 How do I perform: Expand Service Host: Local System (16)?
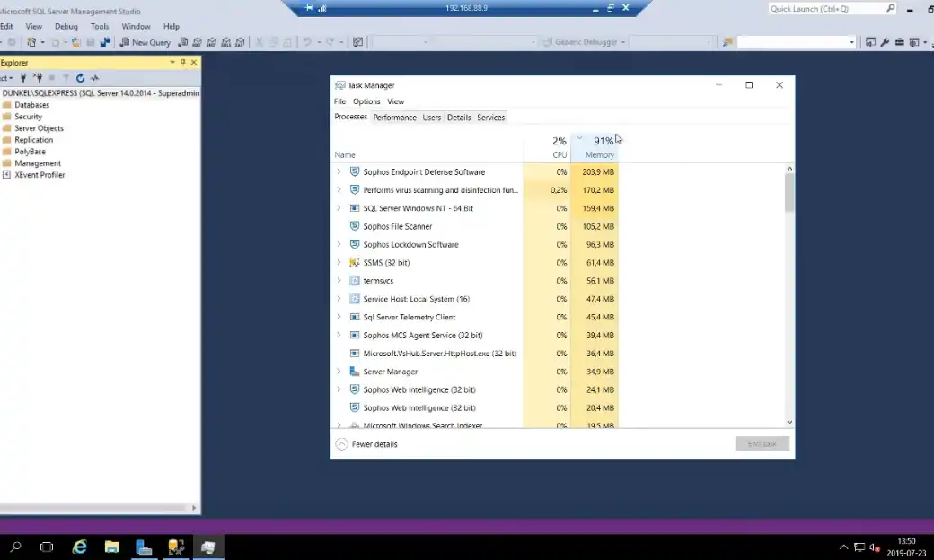click(339, 298)
